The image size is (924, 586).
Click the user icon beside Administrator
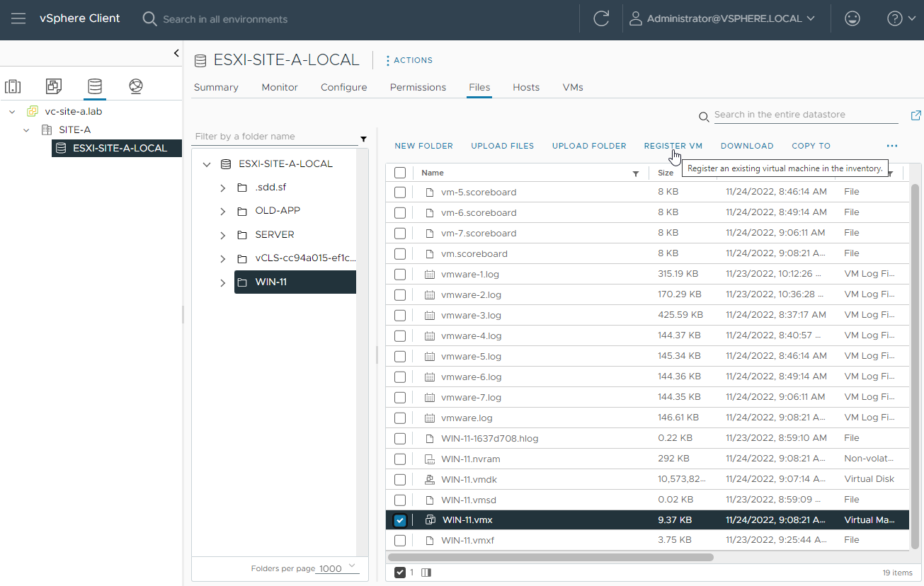[636, 19]
